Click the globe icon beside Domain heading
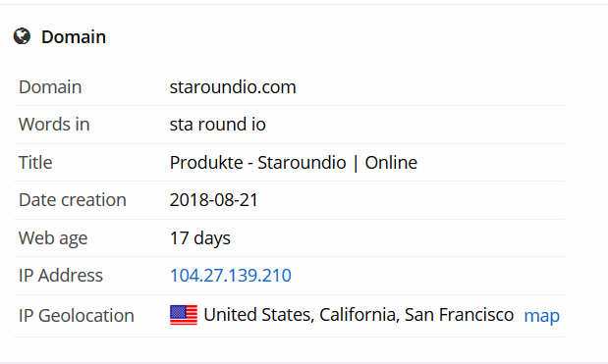The width and height of the screenshot is (608, 364). click(22, 36)
